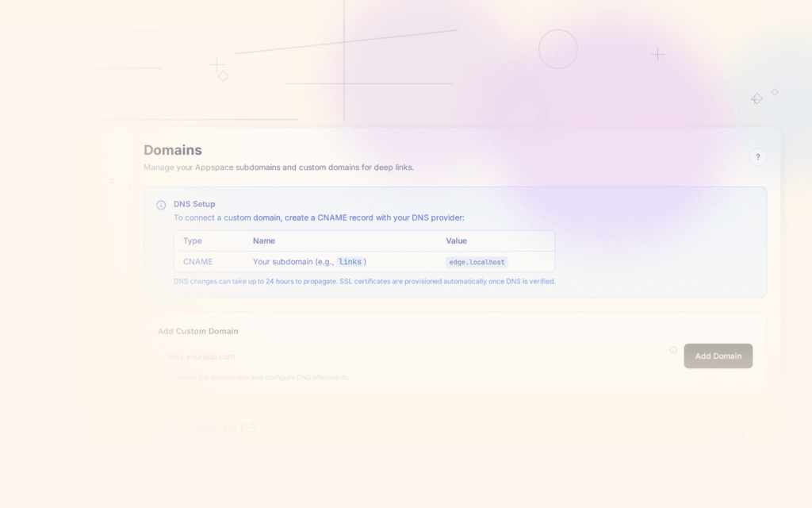Viewport: 812px width, 508px height.
Task: Click the Domains page heading
Action: click(x=171, y=150)
